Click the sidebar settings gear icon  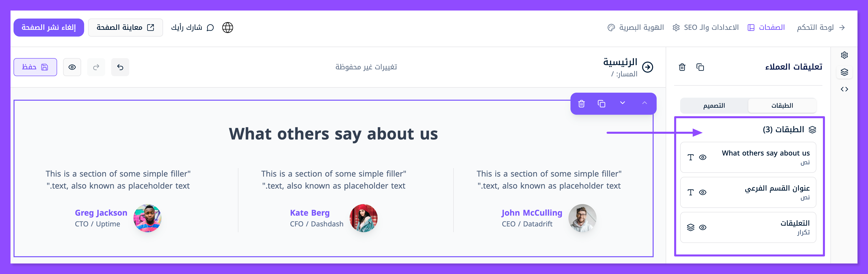tap(844, 55)
